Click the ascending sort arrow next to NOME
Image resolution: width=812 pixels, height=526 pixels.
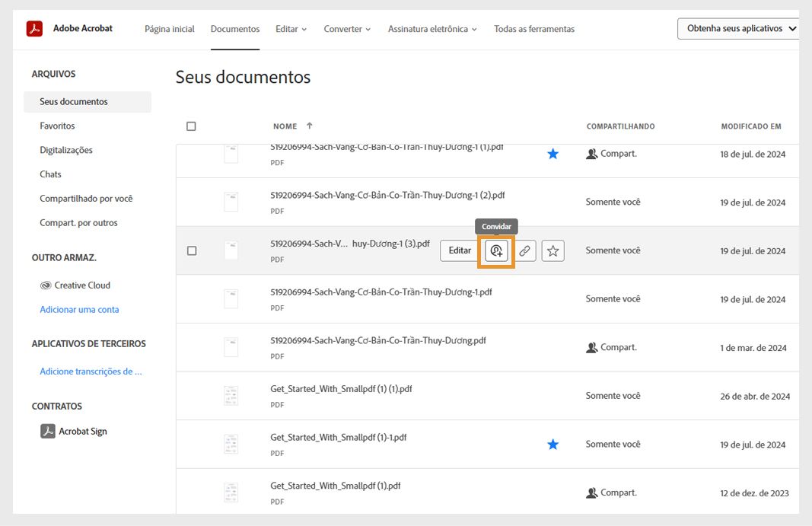coord(309,126)
